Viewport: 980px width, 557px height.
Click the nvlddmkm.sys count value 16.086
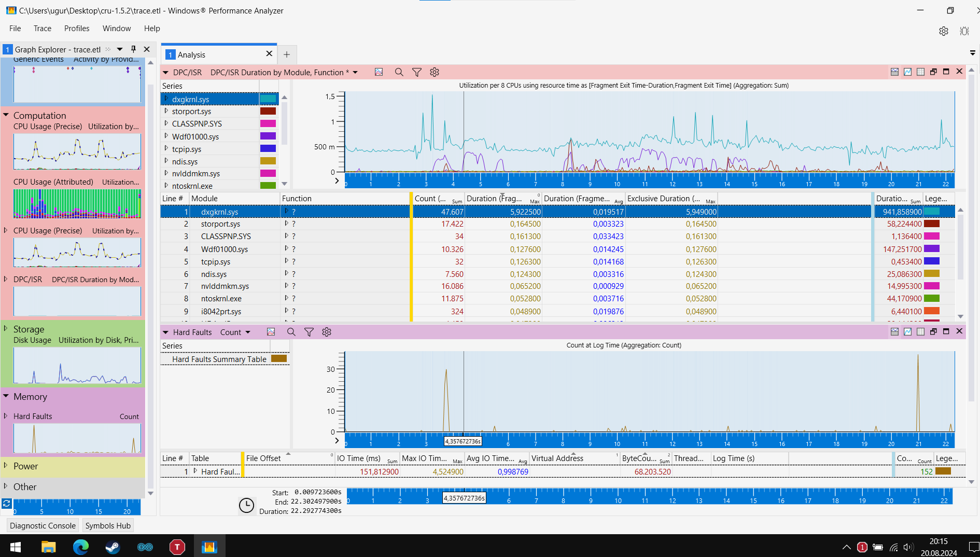tap(452, 286)
